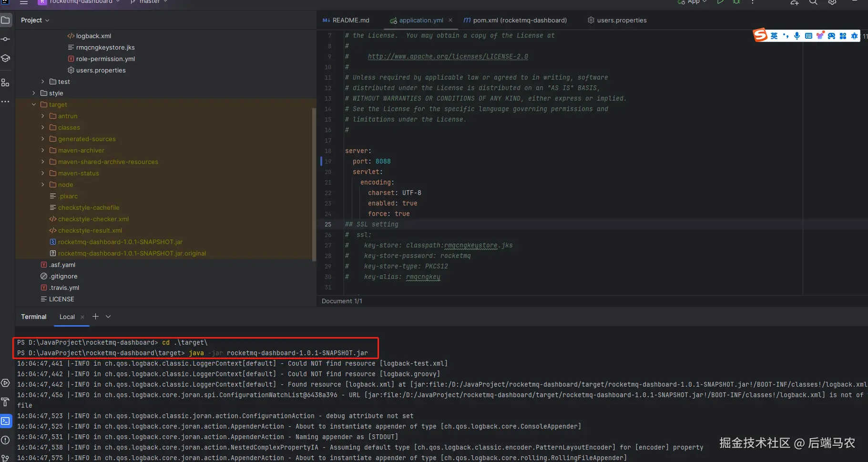Click the Sogou input method logo
The height and width of the screenshot is (462, 868).
click(x=760, y=35)
